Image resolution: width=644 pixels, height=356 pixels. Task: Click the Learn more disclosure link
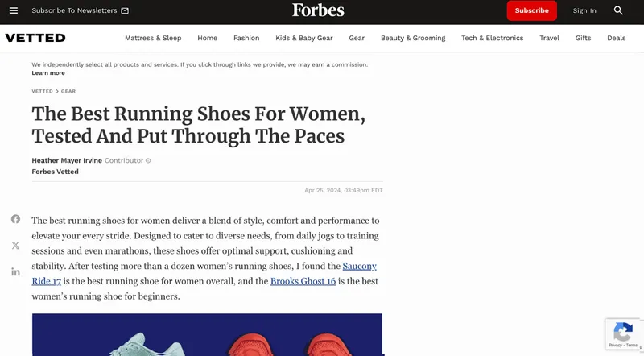48,73
